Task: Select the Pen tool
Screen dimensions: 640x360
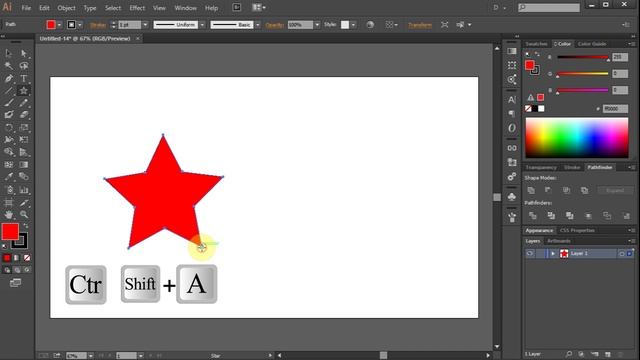Action: coord(9,78)
